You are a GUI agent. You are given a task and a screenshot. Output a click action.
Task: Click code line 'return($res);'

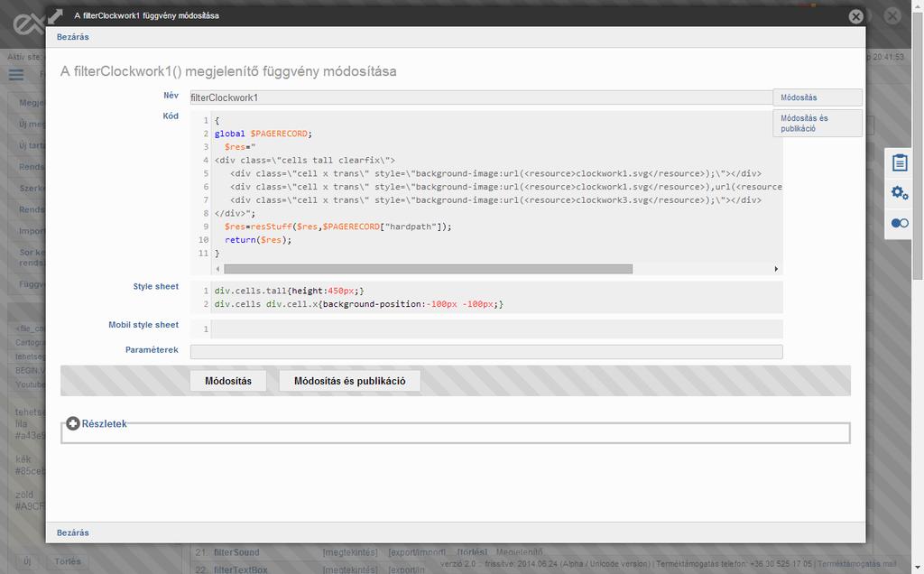click(257, 240)
